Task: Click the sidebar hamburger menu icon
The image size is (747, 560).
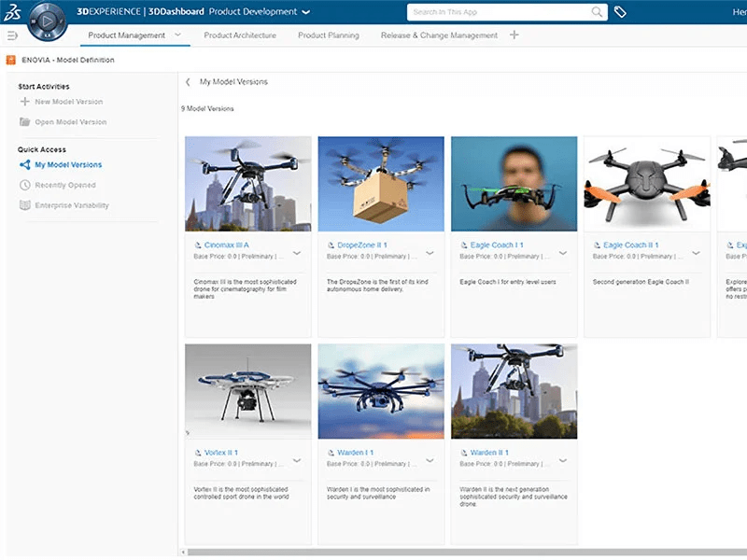Action: click(13, 34)
